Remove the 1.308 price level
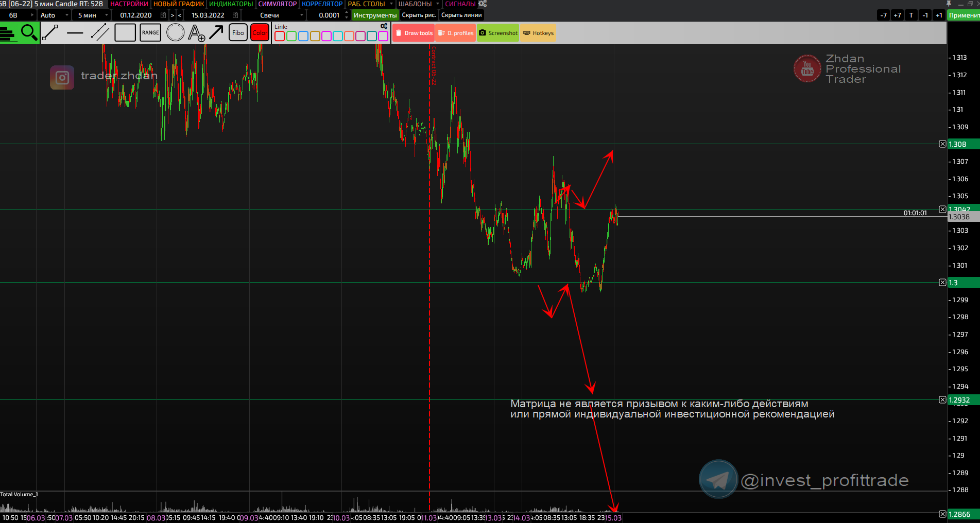 coord(942,144)
